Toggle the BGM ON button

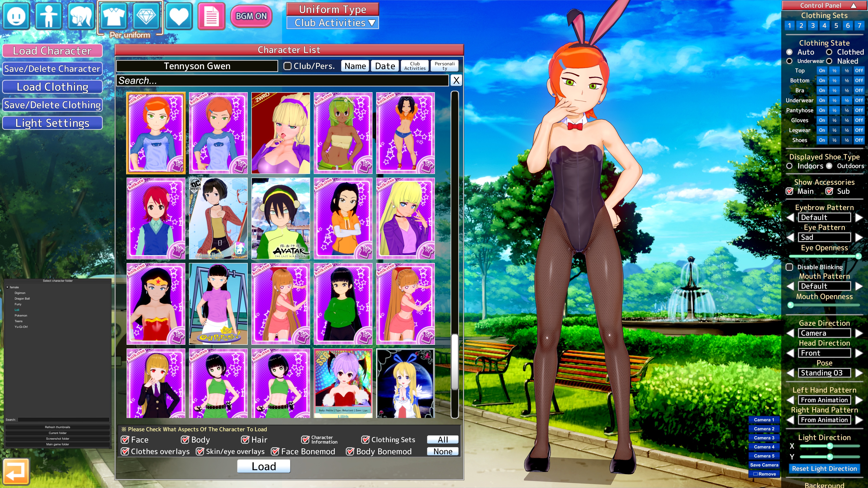[251, 16]
